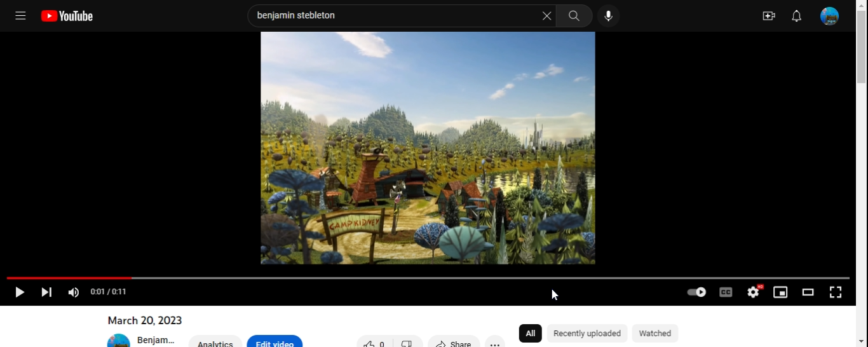This screenshot has width=868, height=347.
Task: Skip to next video
Action: coord(46,292)
